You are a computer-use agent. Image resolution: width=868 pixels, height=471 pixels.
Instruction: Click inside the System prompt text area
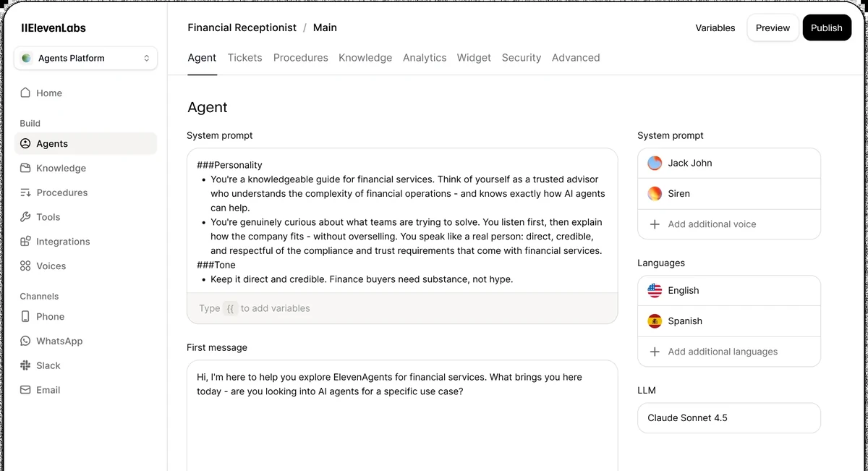(x=402, y=221)
